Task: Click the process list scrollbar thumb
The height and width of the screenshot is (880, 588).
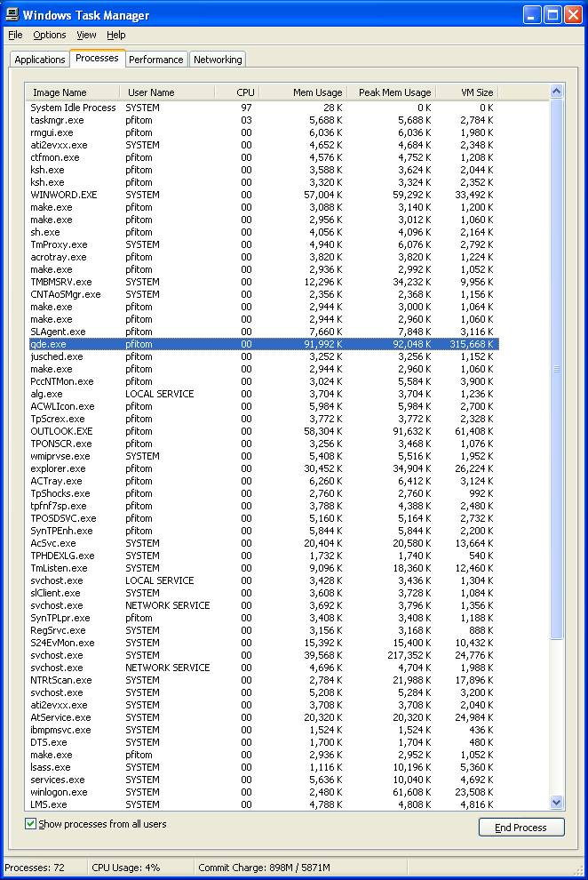Action: point(556,369)
